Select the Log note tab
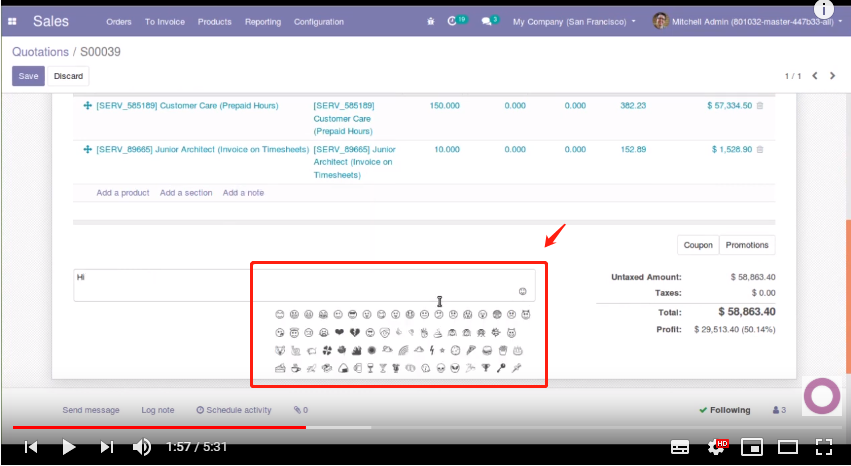The image size is (851, 466). pos(157,410)
